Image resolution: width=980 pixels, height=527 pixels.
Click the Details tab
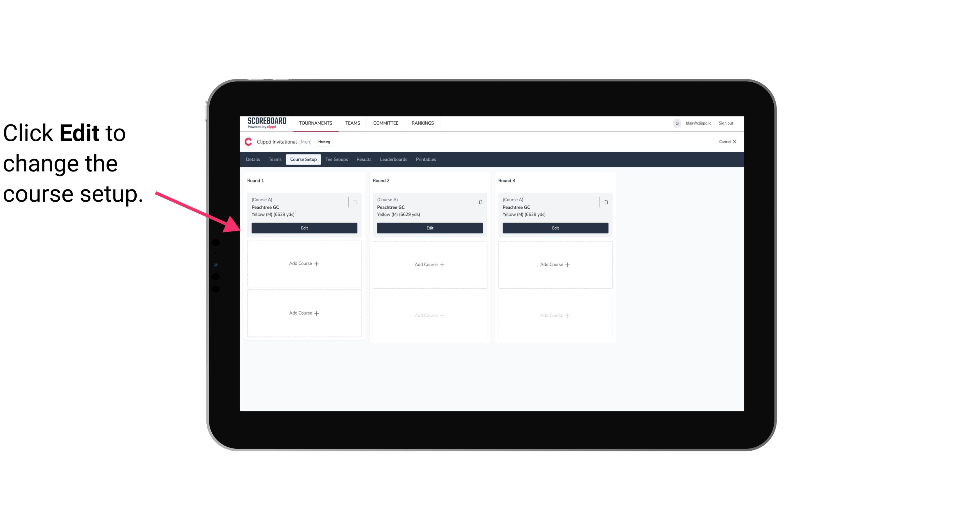(253, 159)
